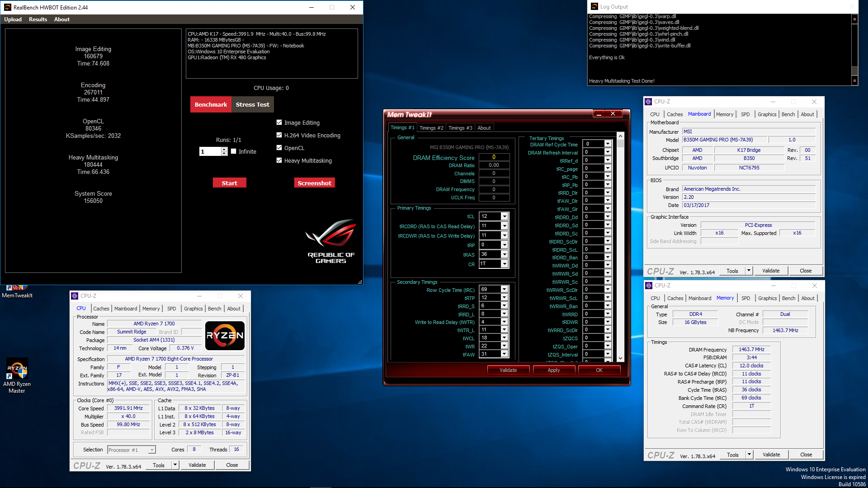Viewport: 868px width, 488px height.
Task: Click the Log Output window icon
Action: (x=594, y=7)
